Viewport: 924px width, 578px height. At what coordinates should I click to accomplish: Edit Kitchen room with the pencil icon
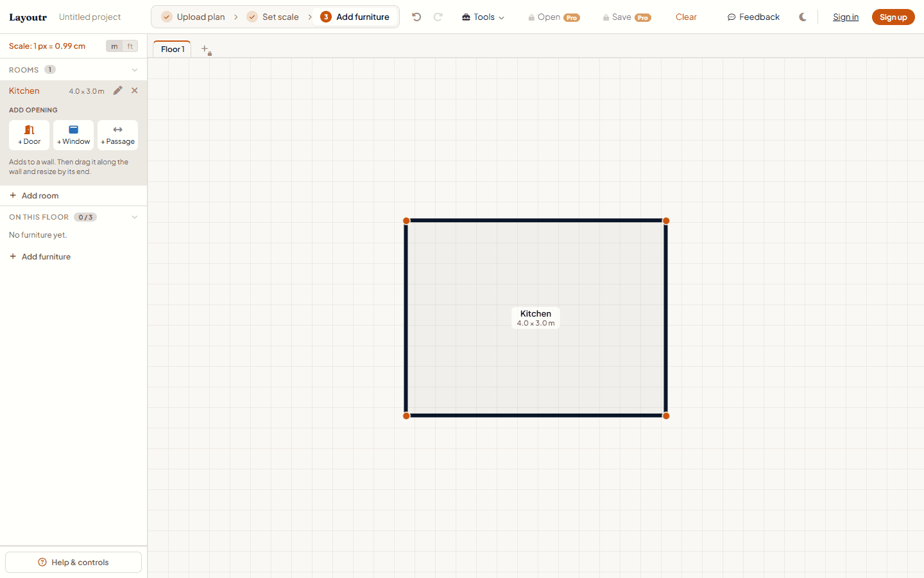click(117, 91)
